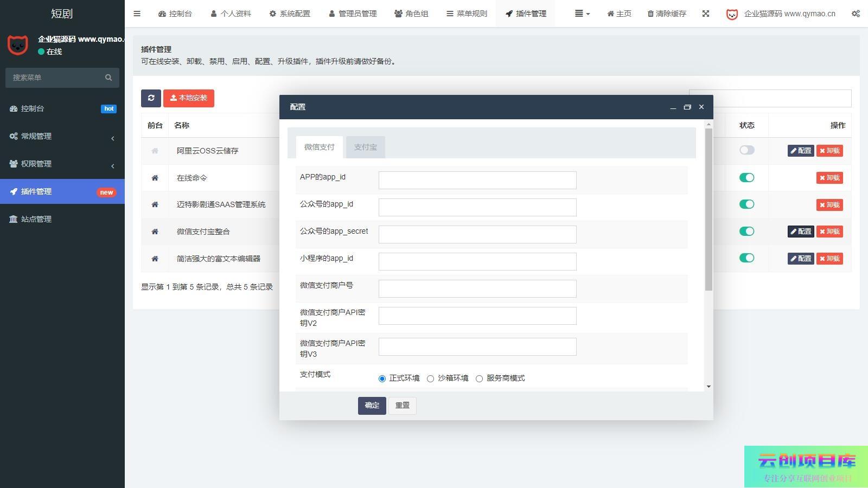Open the 系统配置 tab in the top bar
Viewport: 868px width, 488px height.
click(290, 14)
